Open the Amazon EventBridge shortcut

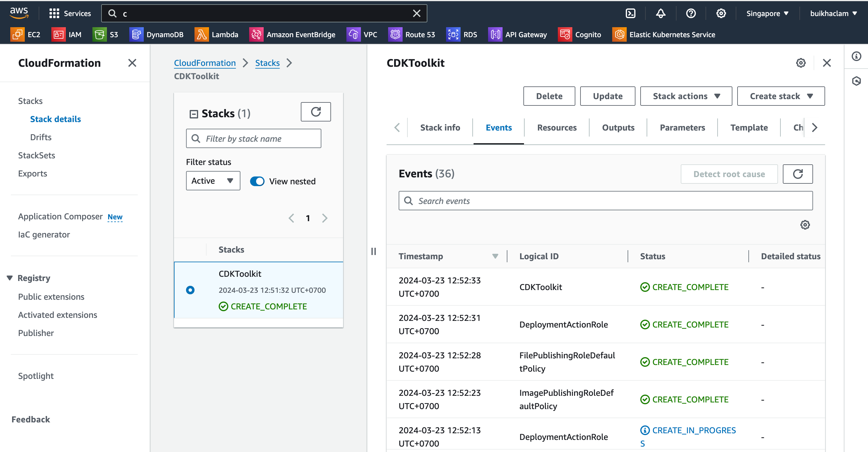pyautogui.click(x=292, y=34)
